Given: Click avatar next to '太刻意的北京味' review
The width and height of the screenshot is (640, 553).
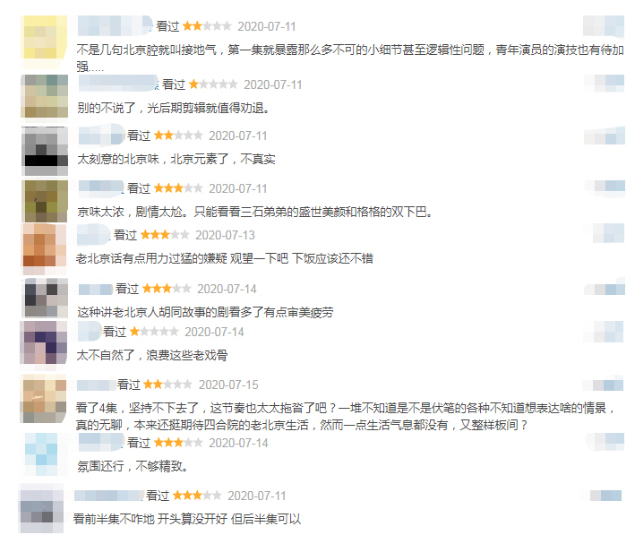Looking at the screenshot, I should [45, 151].
